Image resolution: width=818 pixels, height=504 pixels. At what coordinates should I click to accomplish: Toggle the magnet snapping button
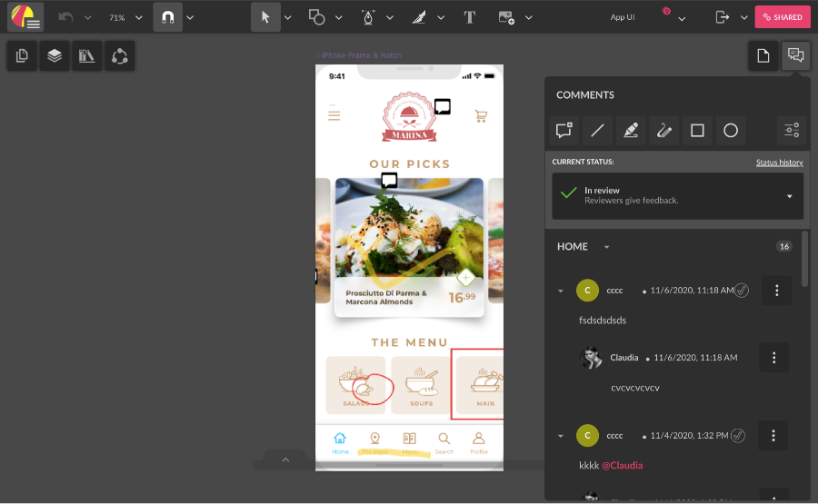167,17
